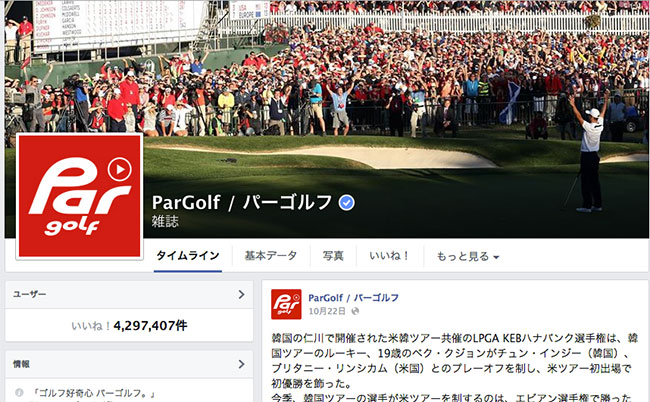Click the ParGolf / パーゴルフ post author link
650x402 pixels.
tap(354, 298)
